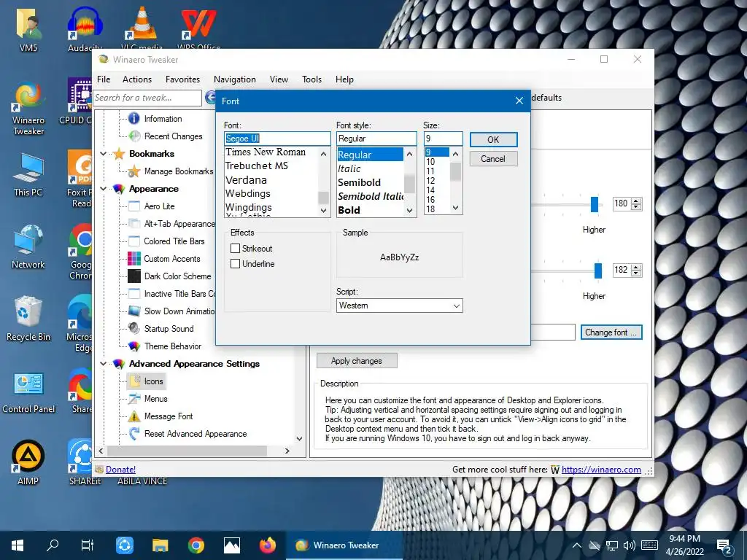
Task: Open the Tools menu
Action: pos(311,79)
